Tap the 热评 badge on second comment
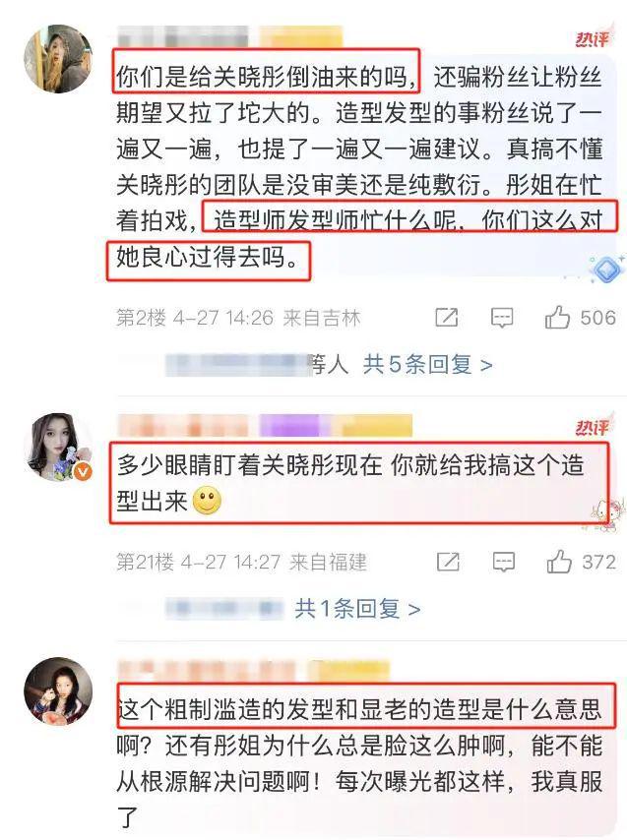 (x=593, y=427)
